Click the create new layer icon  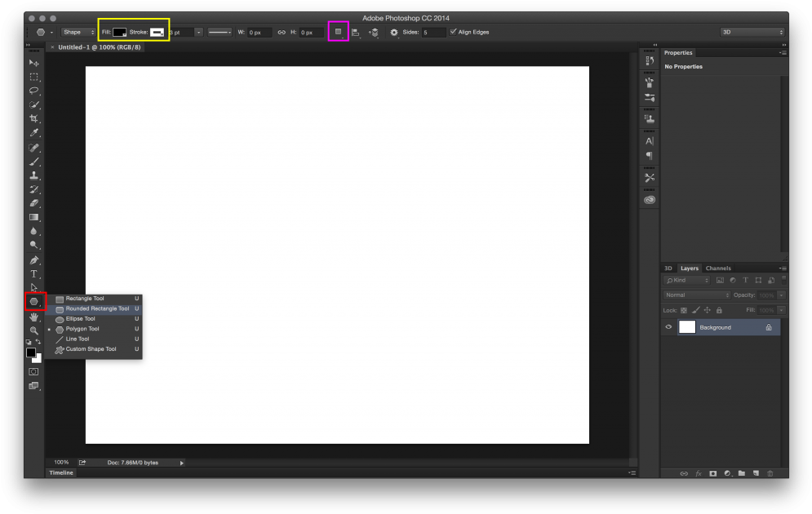(x=756, y=473)
